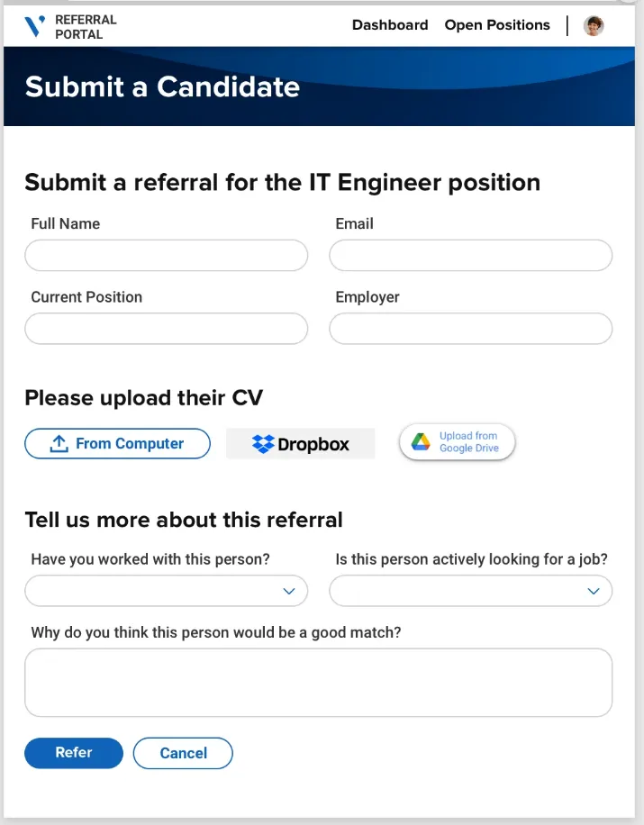Viewport: 644px width, 825px height.
Task: Open 'actively looking for a job' dropdown
Action: click(470, 591)
